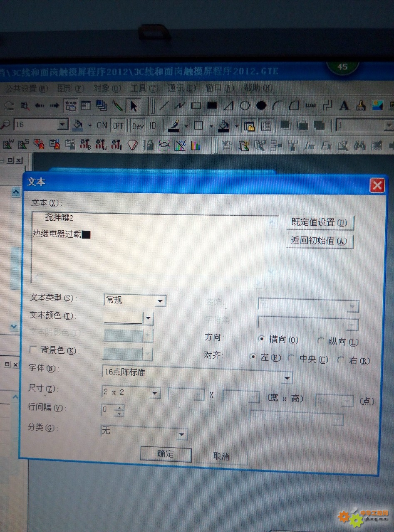Screen dimensions: 394x532
Task: Toggle the ID display button
Action: tap(153, 126)
